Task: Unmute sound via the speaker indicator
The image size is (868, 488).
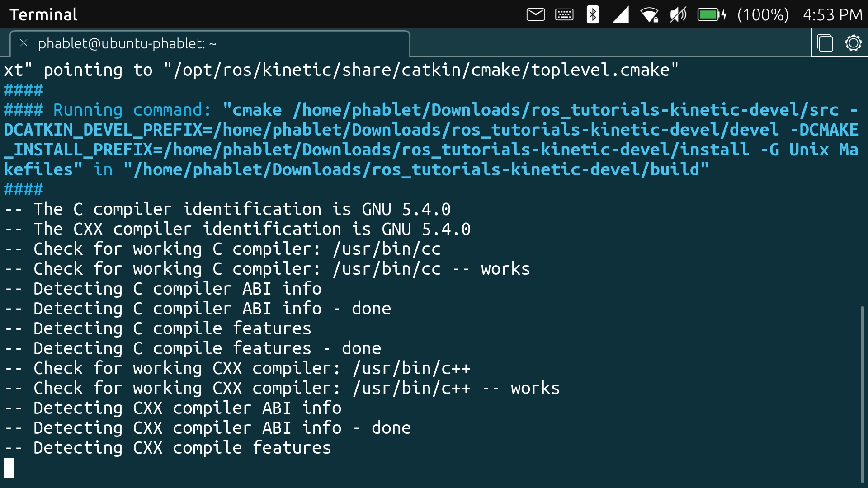Action: click(678, 14)
